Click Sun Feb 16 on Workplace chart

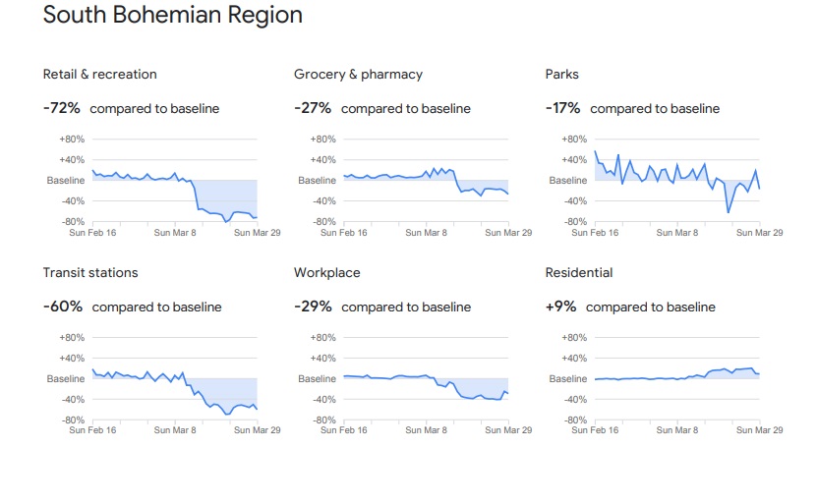(344, 431)
